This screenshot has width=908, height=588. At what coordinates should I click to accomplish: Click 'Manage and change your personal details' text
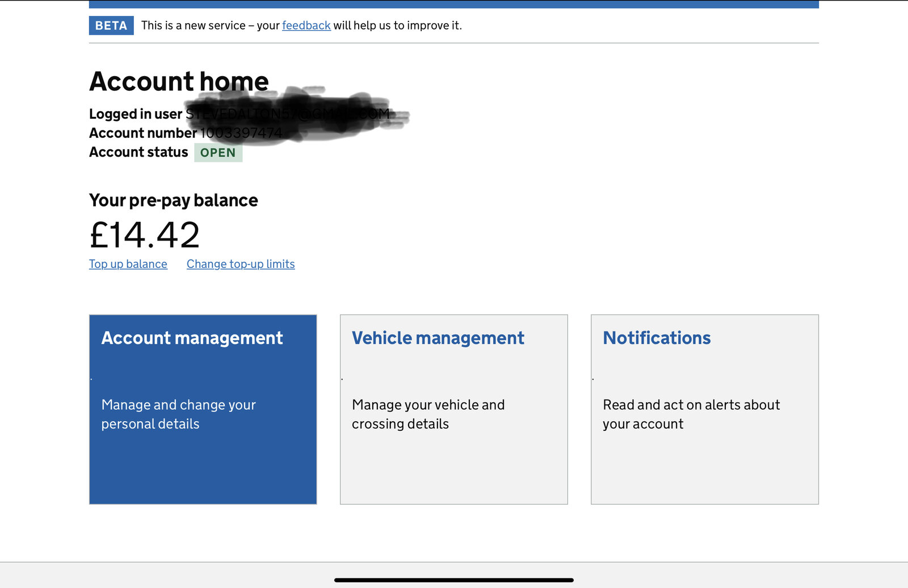click(x=178, y=414)
